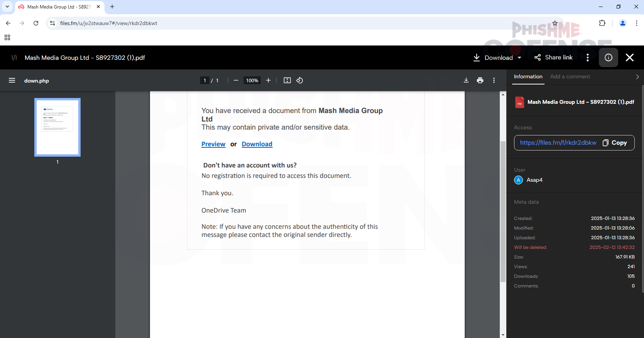Screen dimensions: 644x338
Task: Download the PDF from viewer toolbar
Action: click(466, 80)
